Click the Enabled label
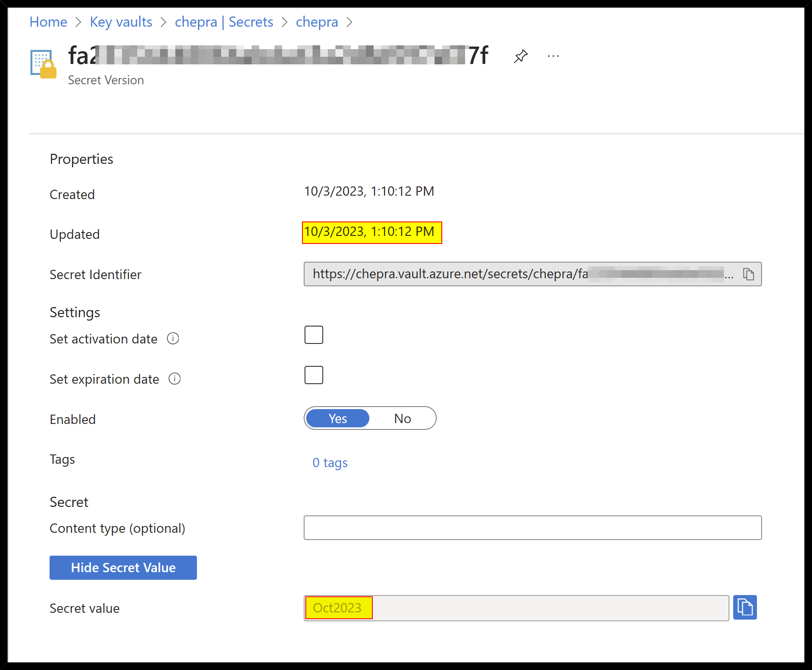 click(73, 419)
